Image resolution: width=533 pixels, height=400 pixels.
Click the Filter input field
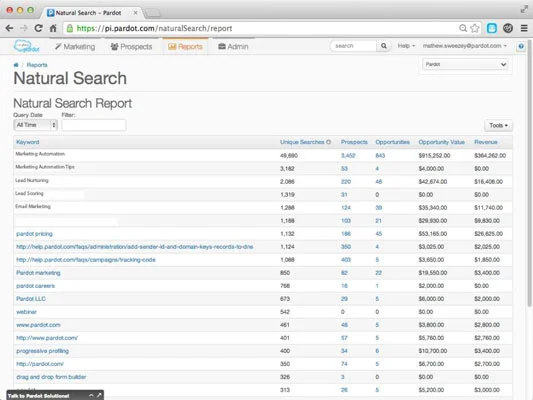pyautogui.click(x=94, y=125)
